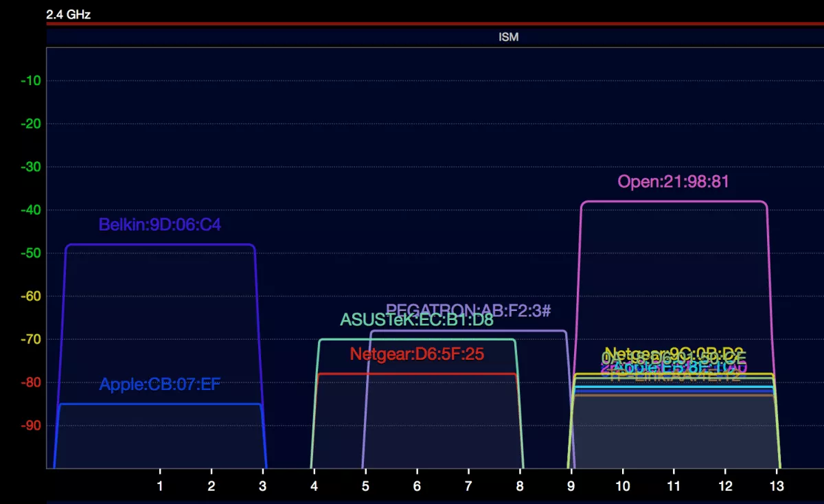Click the -30 signal level label
The image size is (824, 504).
tap(32, 167)
